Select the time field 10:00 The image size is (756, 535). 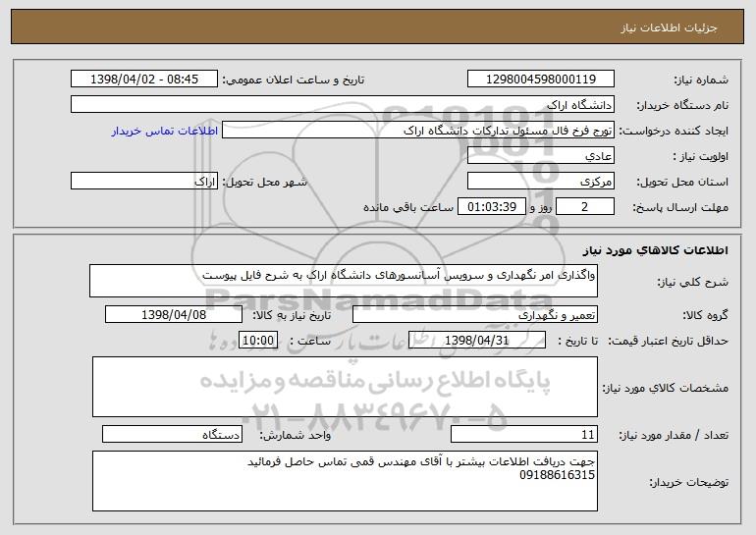point(258,341)
